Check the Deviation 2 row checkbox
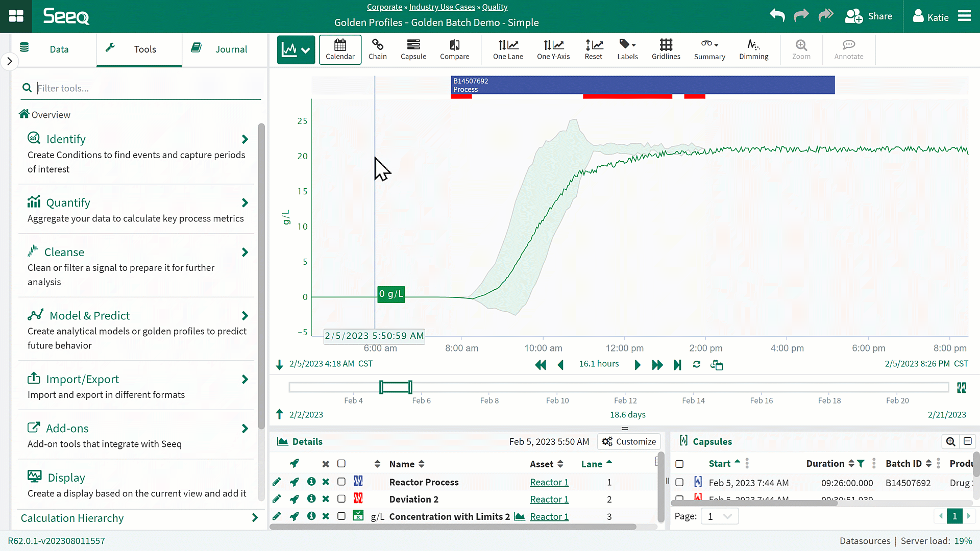980x551 pixels. pos(341,499)
